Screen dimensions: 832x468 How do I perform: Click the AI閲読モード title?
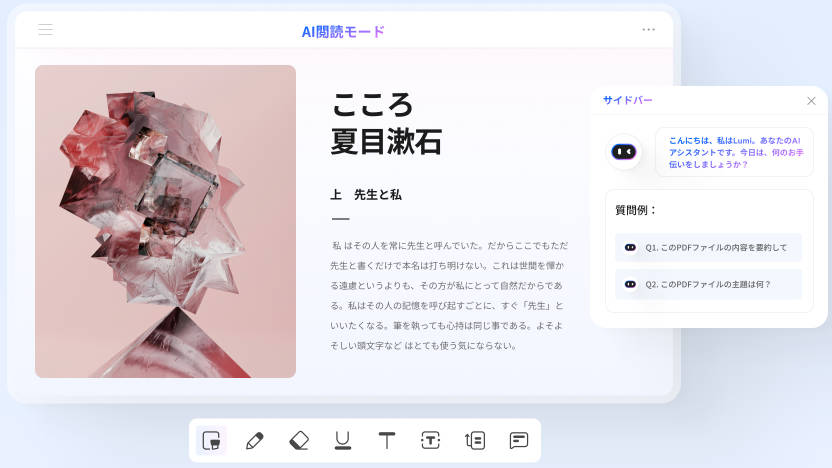(x=343, y=32)
